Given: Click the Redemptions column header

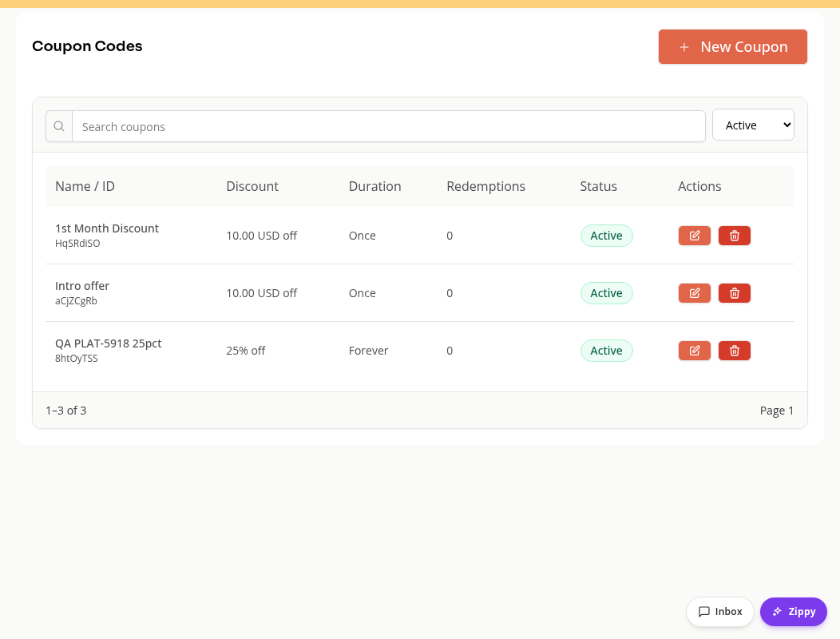Looking at the screenshot, I should click(x=486, y=186).
